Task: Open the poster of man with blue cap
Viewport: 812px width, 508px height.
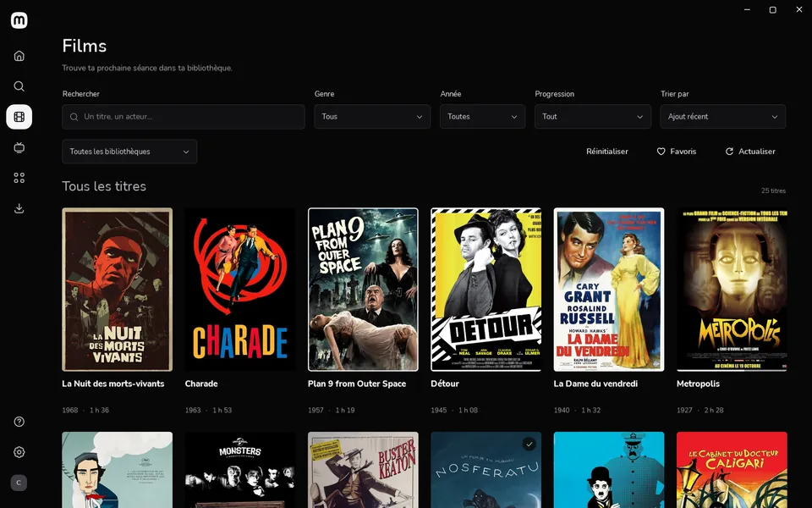Action: click(117, 470)
